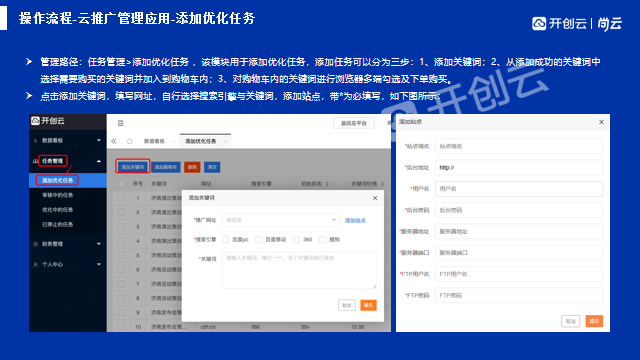The image size is (640, 360).
Task: Click the 添加关键词 button
Action: point(133,167)
